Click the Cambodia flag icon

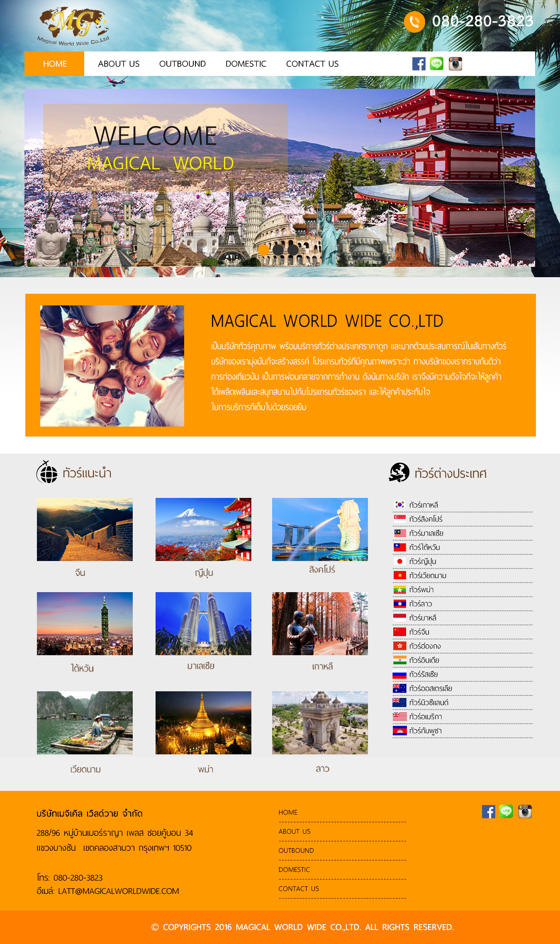pyautogui.click(x=399, y=731)
